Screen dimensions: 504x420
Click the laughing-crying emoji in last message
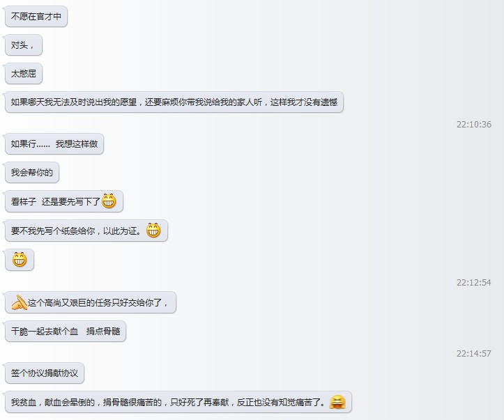337,402
